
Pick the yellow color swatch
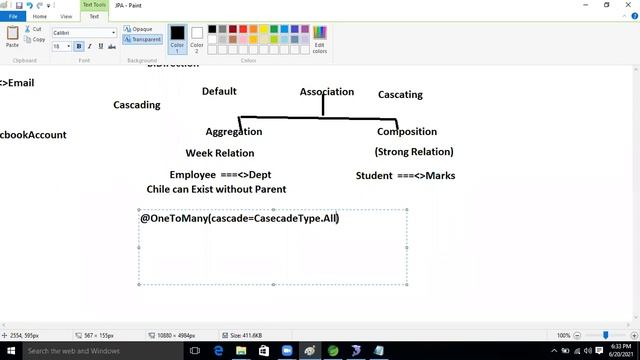[264, 29]
